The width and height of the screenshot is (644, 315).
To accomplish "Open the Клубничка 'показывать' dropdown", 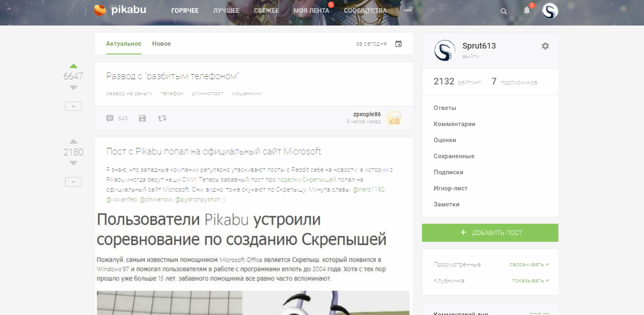I will click(x=530, y=280).
